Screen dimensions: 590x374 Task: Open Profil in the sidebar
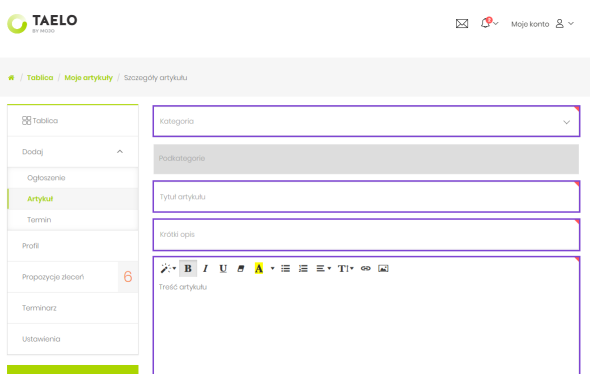pos(73,246)
